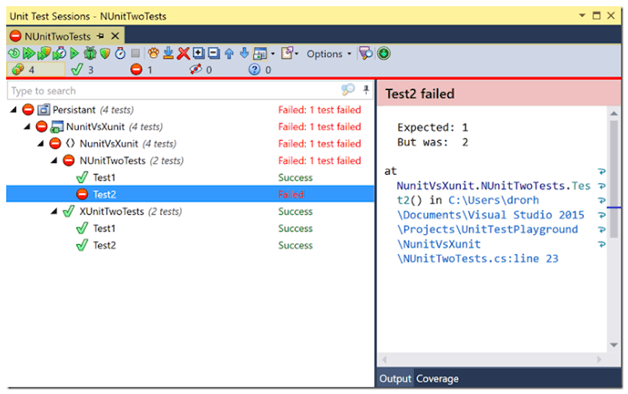Debug selected tests with bug icon
This screenshot has height=394, width=628.
pyautogui.click(x=90, y=53)
